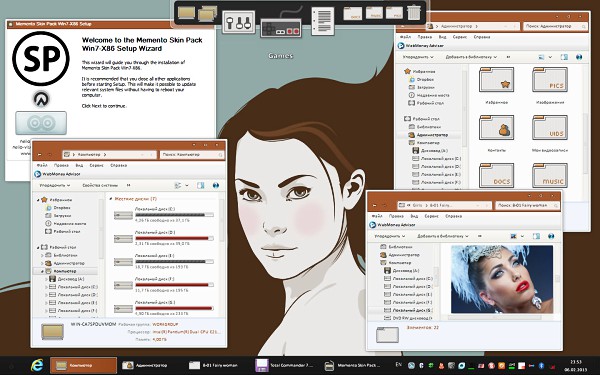600x375 pixels.
Task: Open the MUSIC folder in the Администратор window
Action: pyautogui.click(x=550, y=175)
